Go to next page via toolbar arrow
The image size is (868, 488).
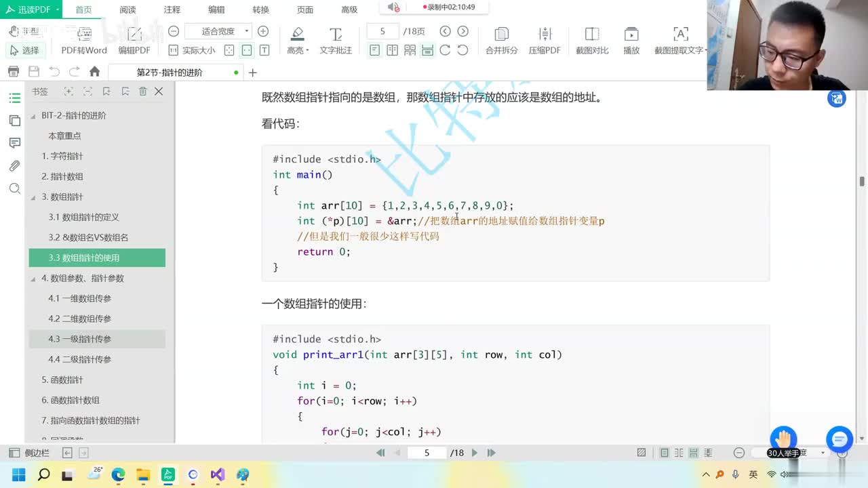(x=462, y=31)
